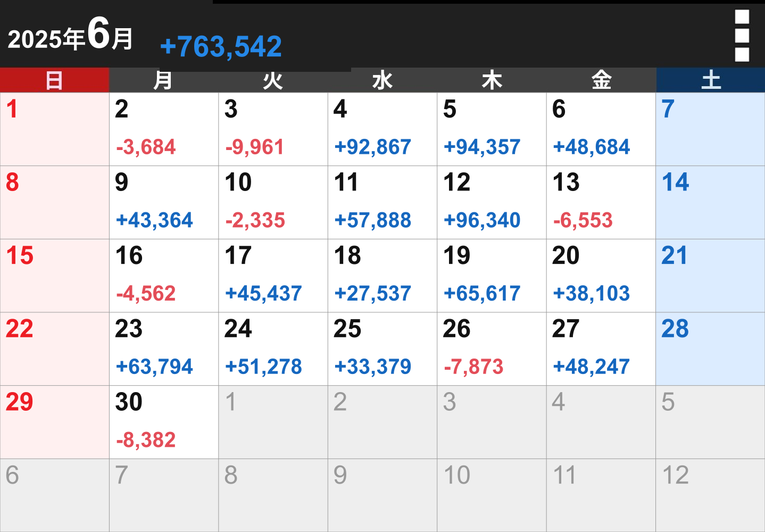Open June 23 showing +63,794

click(x=164, y=349)
